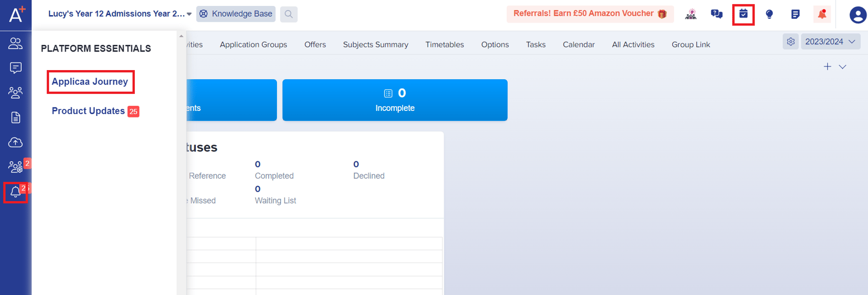868x295 pixels.
Task: Click the red notification bell in top bar
Action: (822, 14)
